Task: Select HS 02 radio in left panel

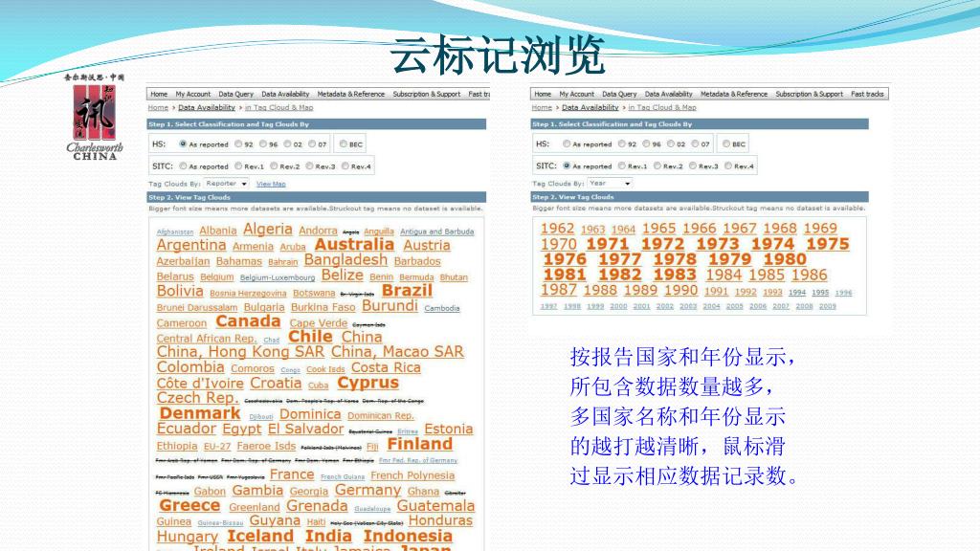Action: tap(287, 143)
